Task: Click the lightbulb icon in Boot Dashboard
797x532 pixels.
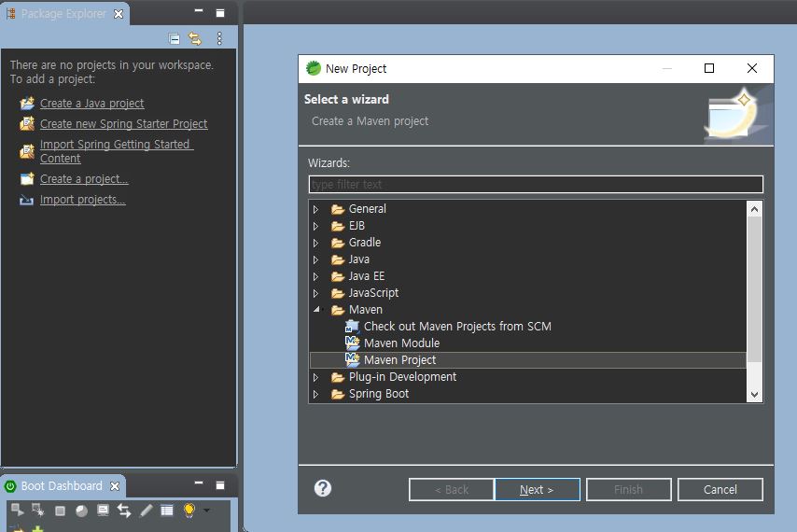Action: 189,511
